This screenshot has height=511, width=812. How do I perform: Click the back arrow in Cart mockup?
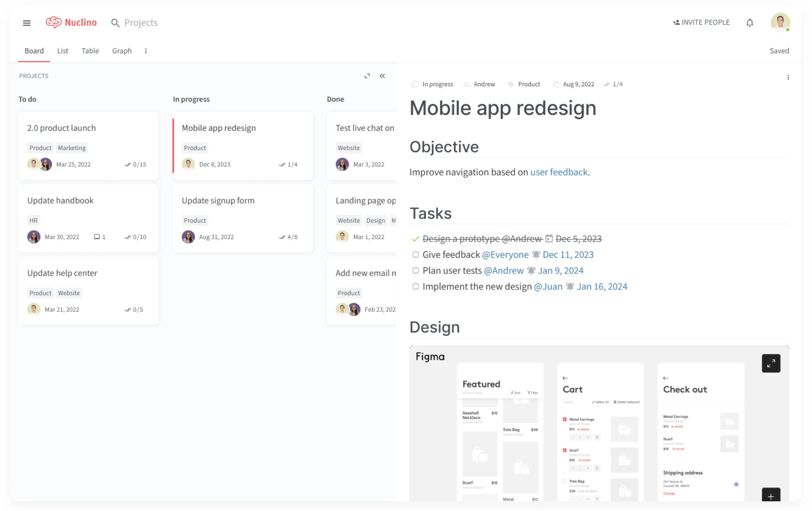point(565,378)
